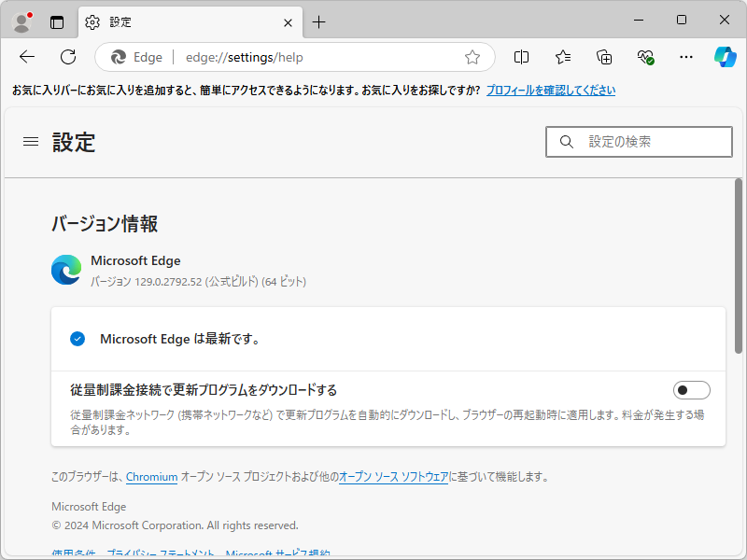
Task: Open the Settings and more ellipsis menu
Action: (685, 57)
